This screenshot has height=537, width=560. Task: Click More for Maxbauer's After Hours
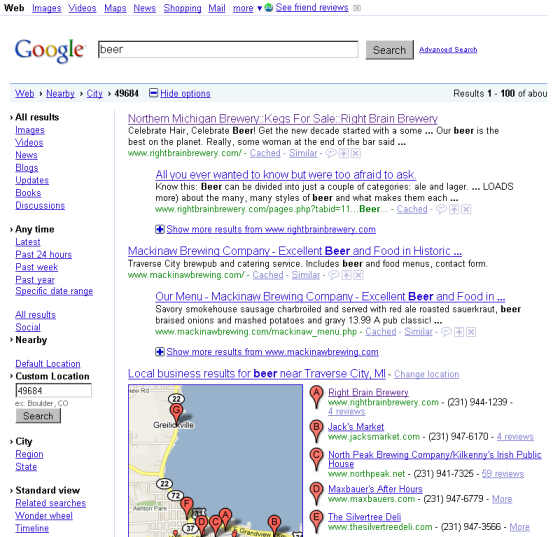pos(502,499)
